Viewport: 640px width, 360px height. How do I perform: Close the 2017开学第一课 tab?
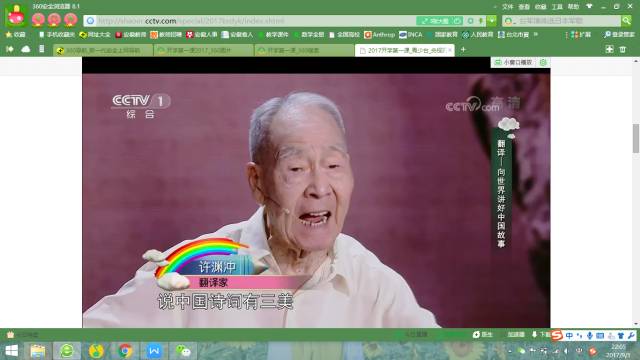pyautogui.click(x=450, y=50)
